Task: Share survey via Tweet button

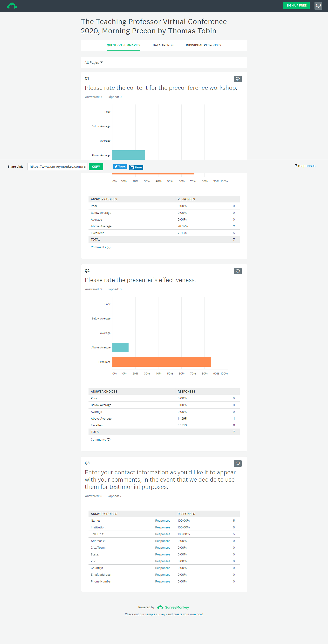Action: [x=120, y=167]
